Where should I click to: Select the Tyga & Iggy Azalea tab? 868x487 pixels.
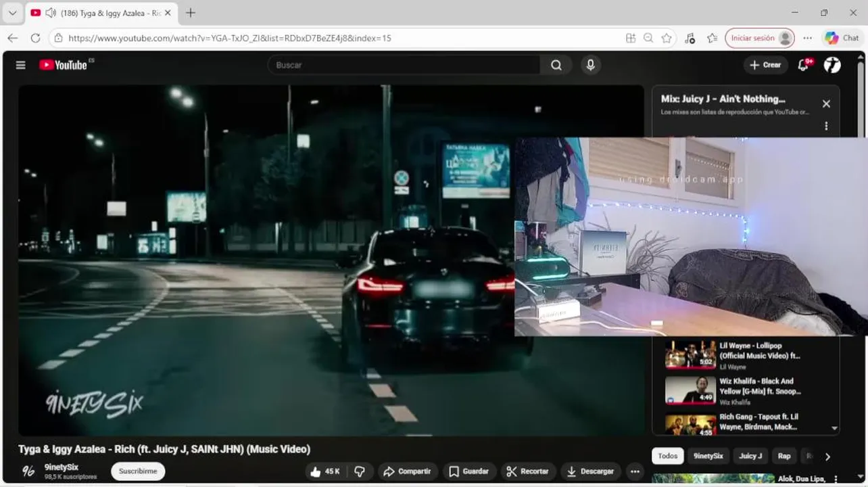101,13
